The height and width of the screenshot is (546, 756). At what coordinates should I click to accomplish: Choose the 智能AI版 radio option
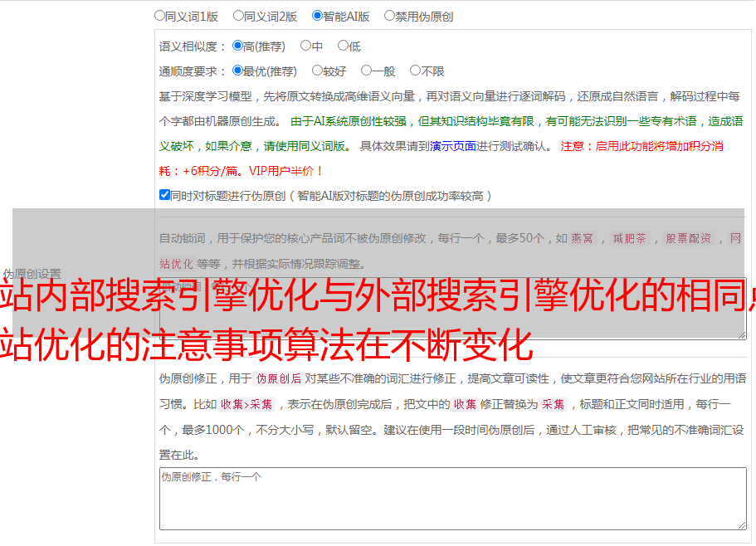[x=317, y=16]
